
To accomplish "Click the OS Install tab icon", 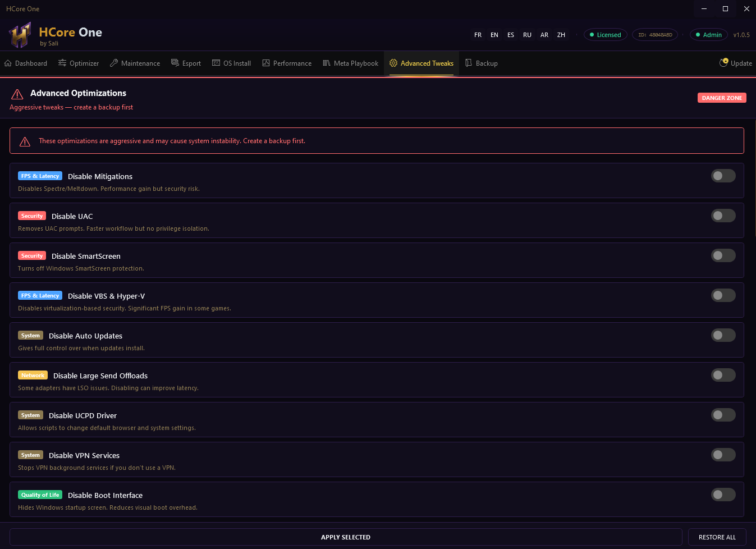I will click(x=216, y=63).
